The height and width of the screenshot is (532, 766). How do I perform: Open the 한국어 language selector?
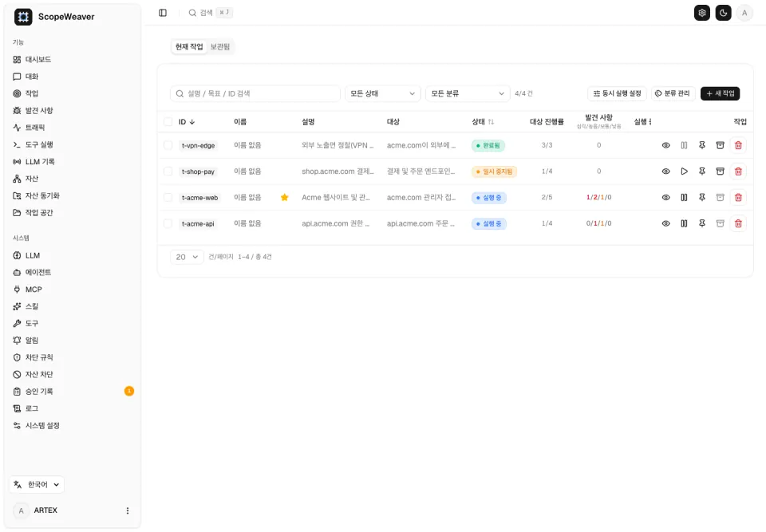tap(38, 485)
